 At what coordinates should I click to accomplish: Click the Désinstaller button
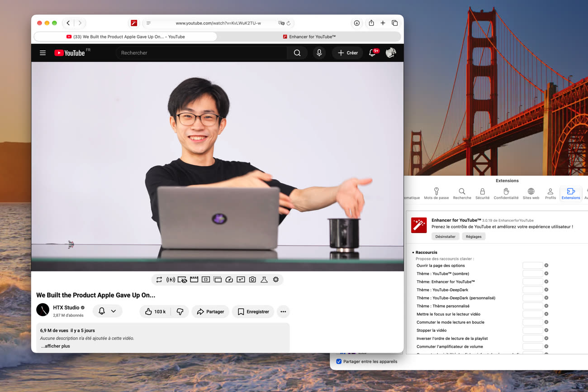pos(446,236)
